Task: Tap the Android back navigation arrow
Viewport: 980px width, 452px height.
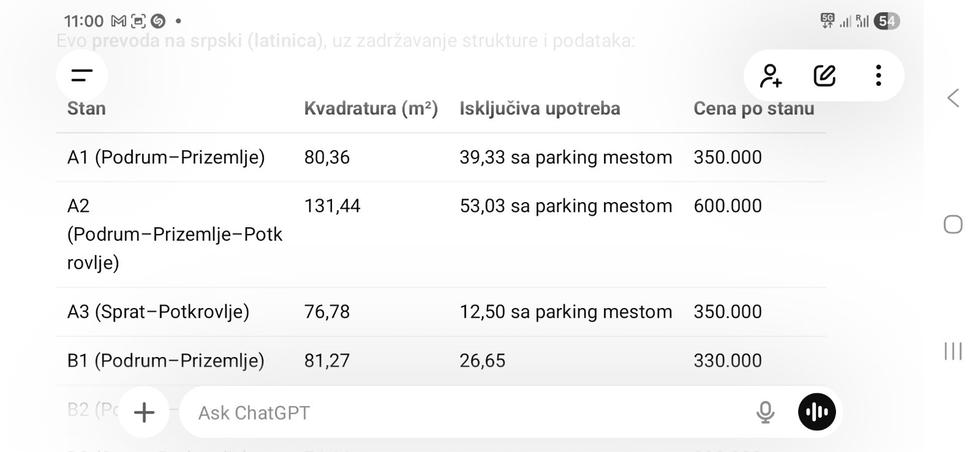Action: tap(953, 98)
